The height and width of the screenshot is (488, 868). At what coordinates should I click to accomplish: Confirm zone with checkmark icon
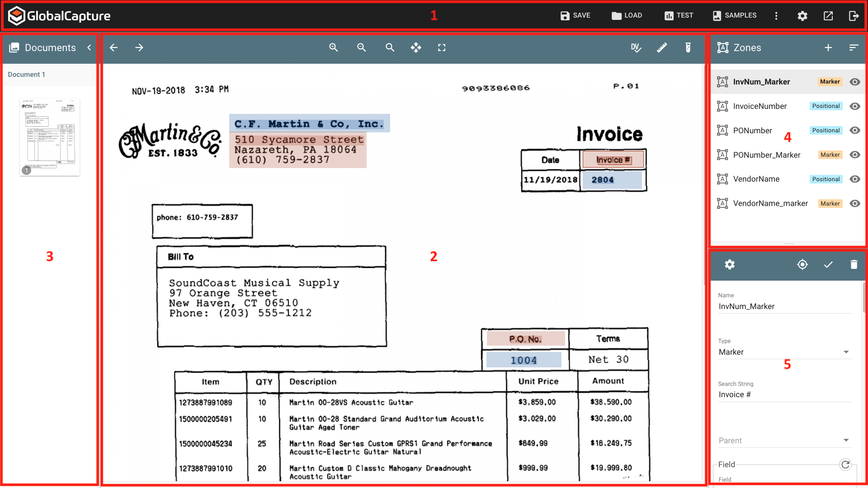click(828, 264)
